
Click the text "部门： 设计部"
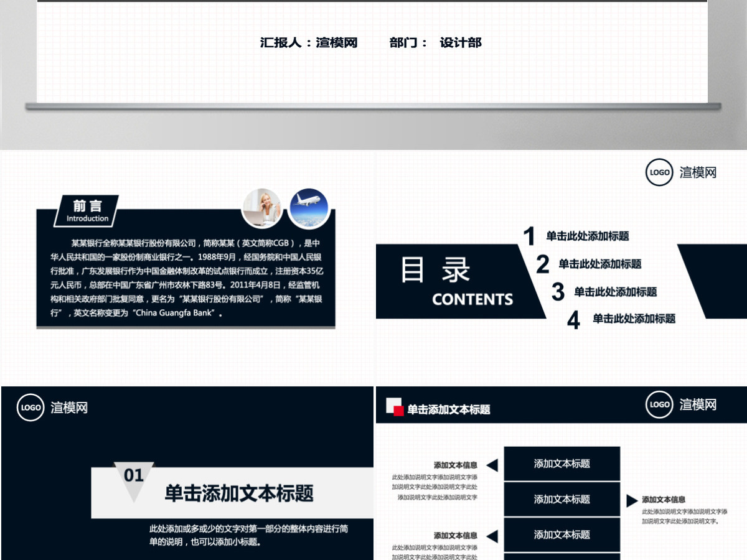[x=436, y=42]
